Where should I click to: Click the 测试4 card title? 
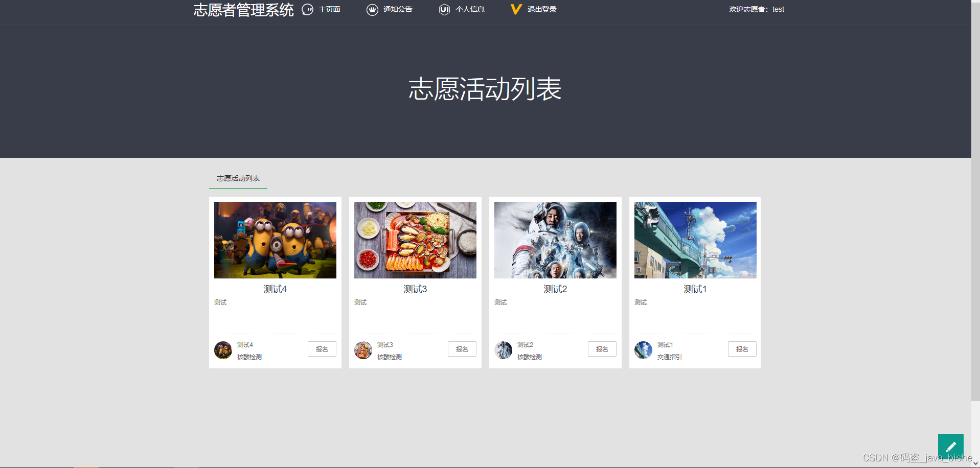tap(275, 289)
